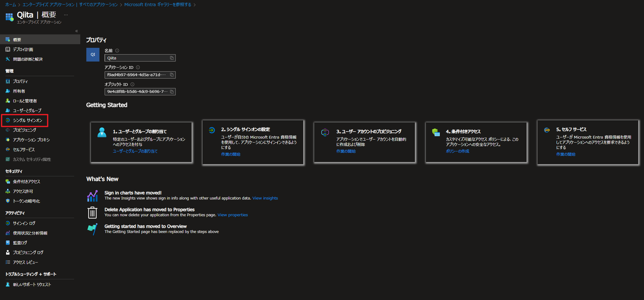Open View insights for sign in charts

tap(265, 198)
